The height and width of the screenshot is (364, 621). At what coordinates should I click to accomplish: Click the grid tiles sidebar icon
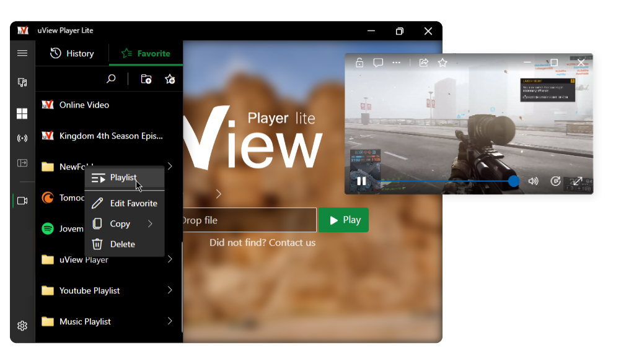click(22, 113)
